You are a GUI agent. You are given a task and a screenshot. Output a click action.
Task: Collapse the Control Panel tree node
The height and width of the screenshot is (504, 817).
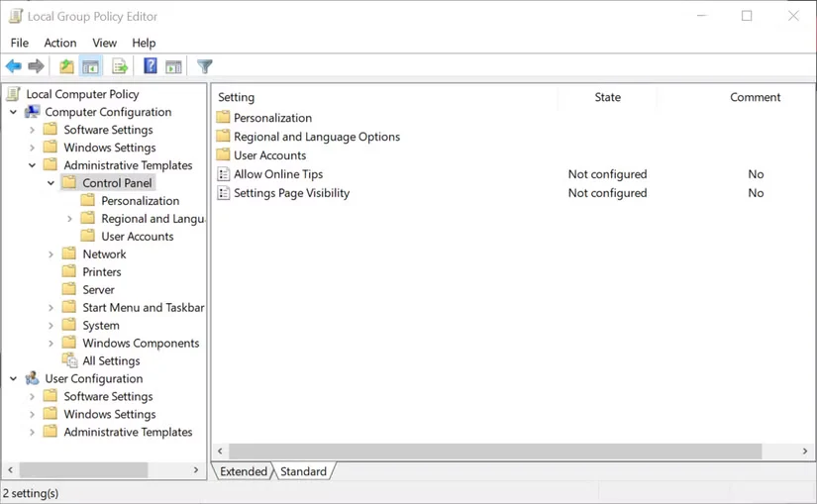(x=51, y=183)
